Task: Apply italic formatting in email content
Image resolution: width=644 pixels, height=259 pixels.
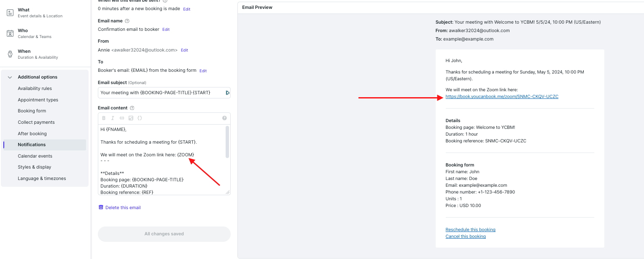Action: coord(113,118)
